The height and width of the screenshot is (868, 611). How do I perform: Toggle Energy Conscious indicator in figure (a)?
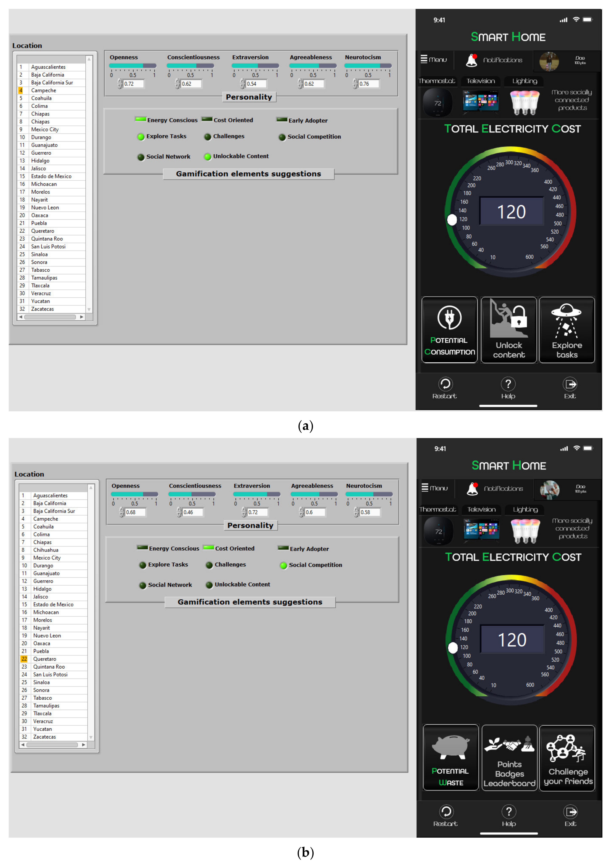141,119
